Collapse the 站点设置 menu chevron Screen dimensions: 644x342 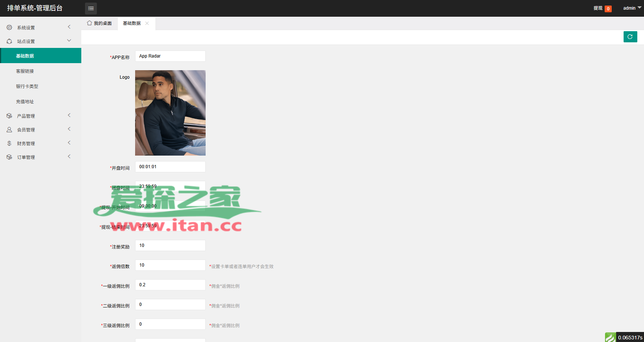click(69, 40)
